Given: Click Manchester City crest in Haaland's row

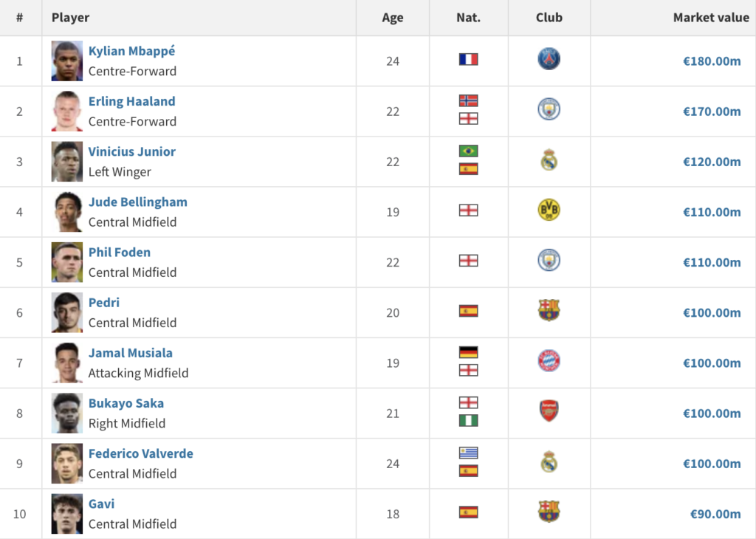Looking at the screenshot, I should tap(549, 109).
